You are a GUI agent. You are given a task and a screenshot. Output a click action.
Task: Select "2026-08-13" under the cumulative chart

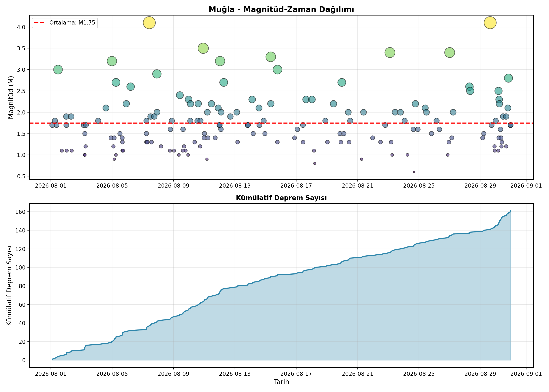235,374
